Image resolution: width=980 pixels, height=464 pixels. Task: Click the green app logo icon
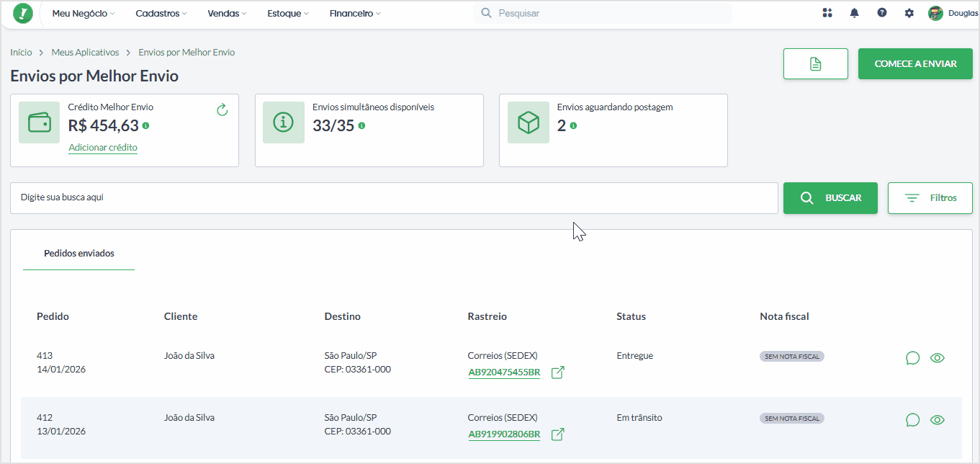tap(24, 13)
